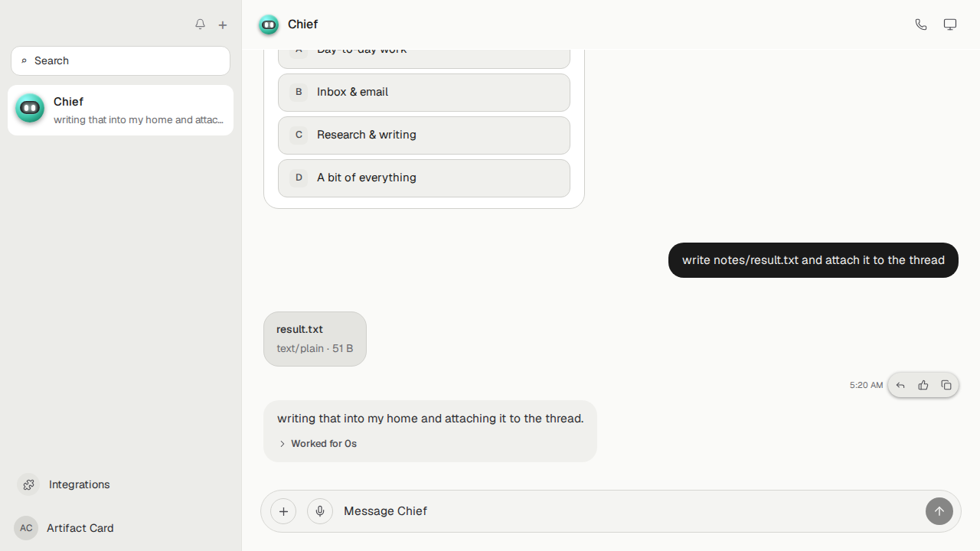Image resolution: width=980 pixels, height=551 pixels.
Task: Select option B Inbox & email
Action: (424, 93)
